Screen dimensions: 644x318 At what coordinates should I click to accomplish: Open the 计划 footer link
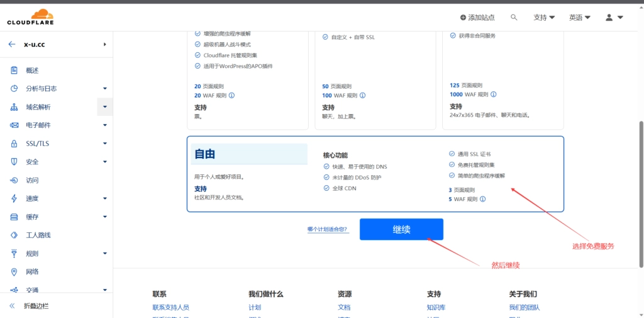254,307
